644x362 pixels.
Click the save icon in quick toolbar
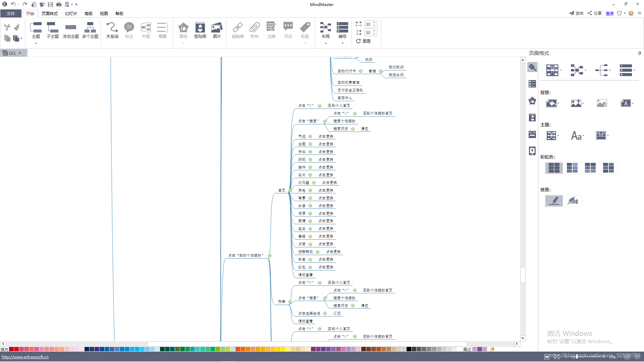click(x=50, y=4)
